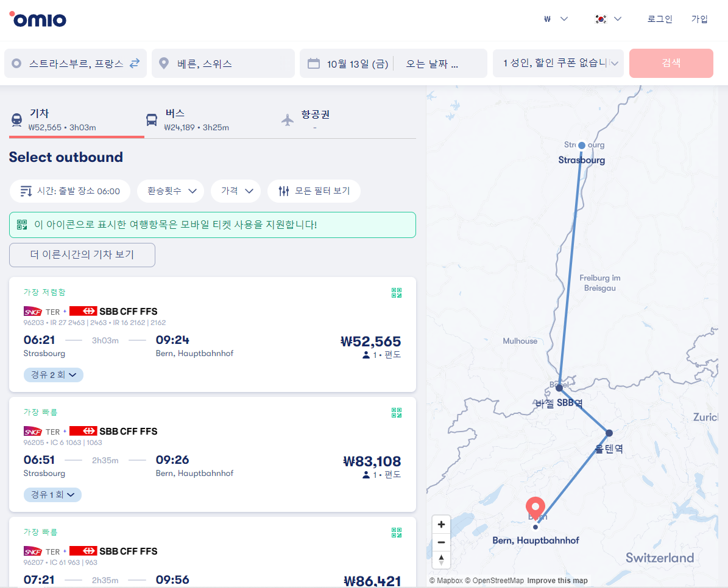Screen dimensions: 728x588
Task: Reset map bearing with compass button
Action: pyautogui.click(x=441, y=559)
